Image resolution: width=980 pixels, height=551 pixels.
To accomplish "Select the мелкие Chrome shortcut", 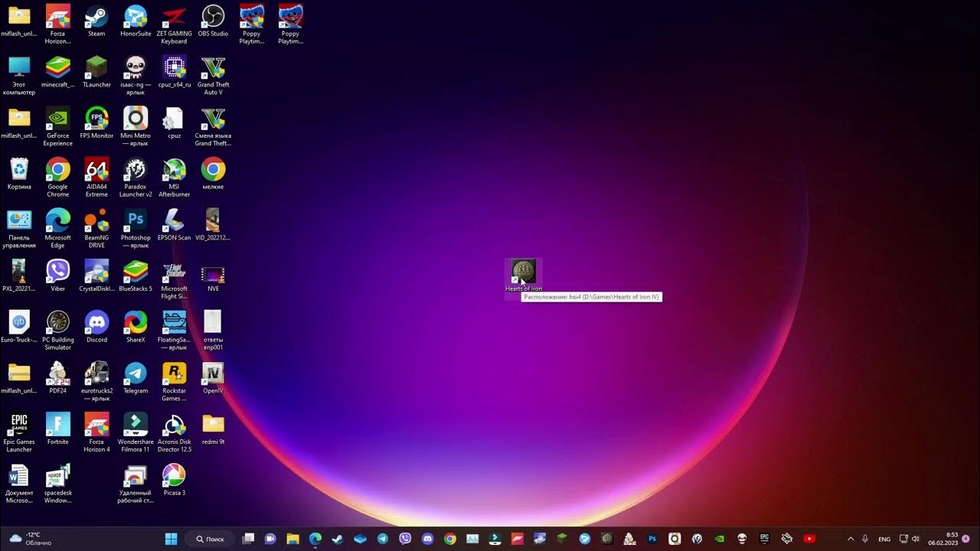I will 213,174.
